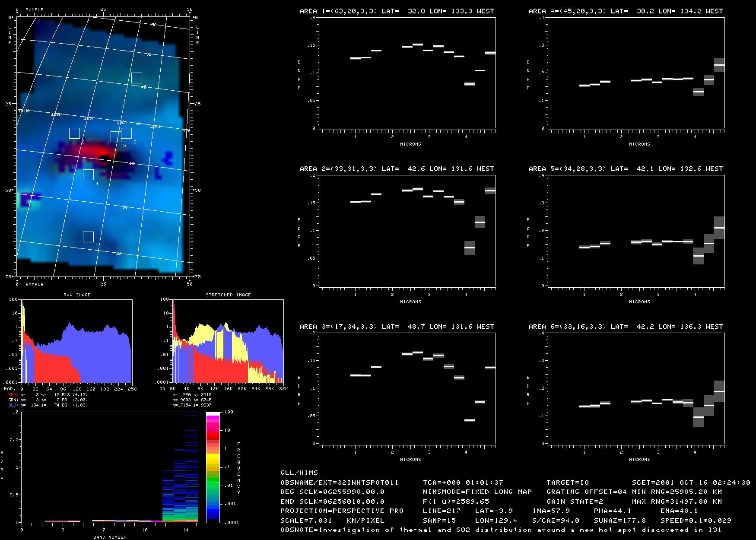756x540 pixels.
Task: Click the 'AREA 4=(45,20,3,3)' title text
Action: (567, 11)
